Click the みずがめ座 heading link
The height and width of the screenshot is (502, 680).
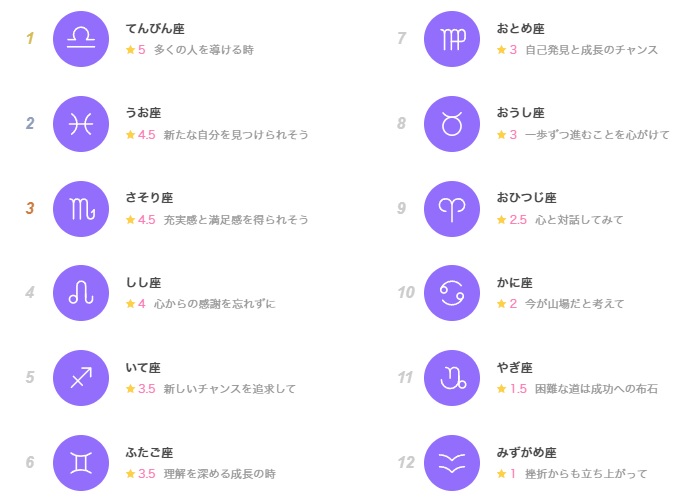pyautogui.click(x=526, y=453)
